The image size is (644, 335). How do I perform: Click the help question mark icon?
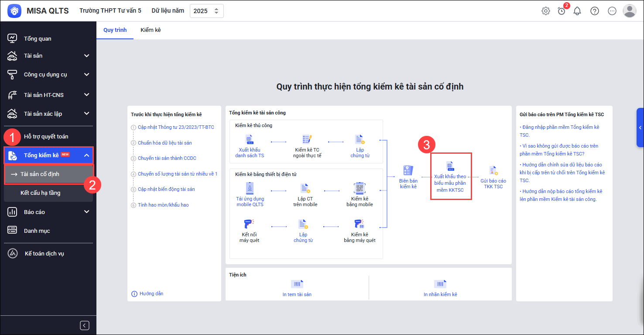pyautogui.click(x=595, y=11)
